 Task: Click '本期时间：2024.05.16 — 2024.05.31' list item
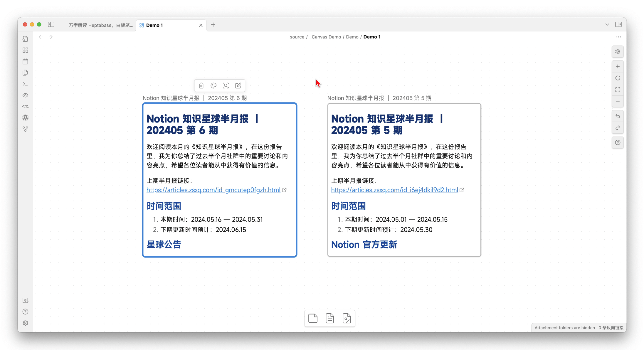pyautogui.click(x=211, y=219)
